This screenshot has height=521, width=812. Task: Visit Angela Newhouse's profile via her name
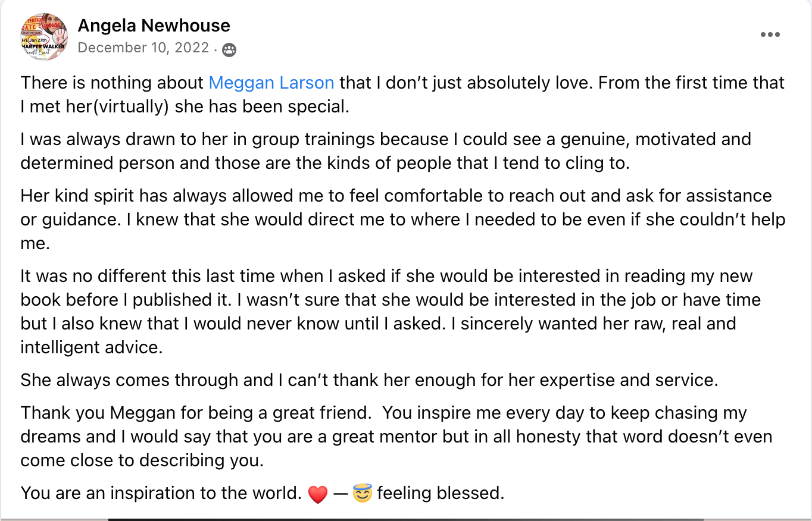154,26
